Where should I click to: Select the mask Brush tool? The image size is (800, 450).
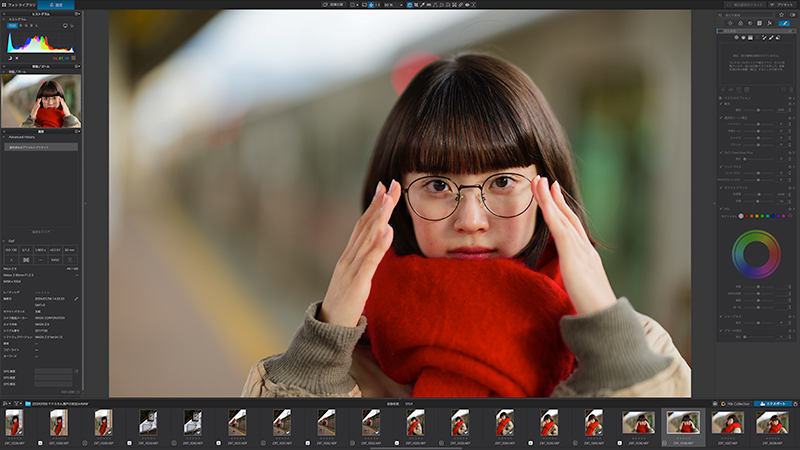[x=770, y=37]
